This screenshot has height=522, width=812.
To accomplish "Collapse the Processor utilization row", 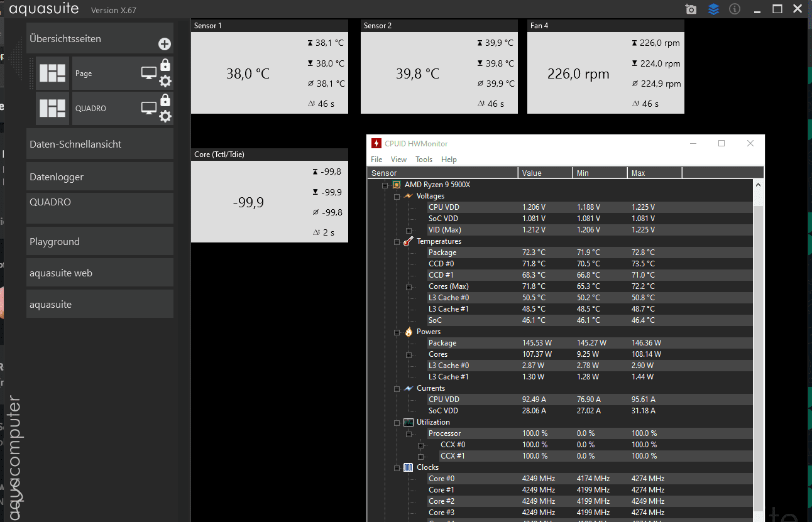I will [409, 434].
